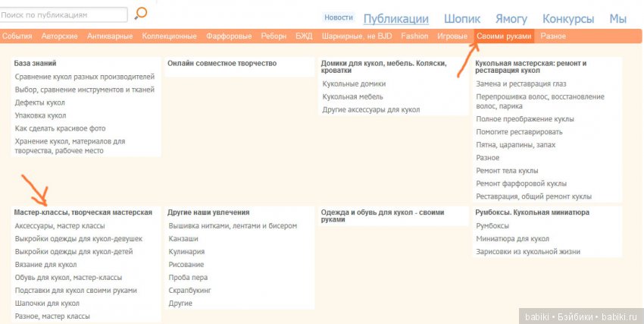The image size is (644, 324).
Task: Open Ремонт фарфоровой куклы link
Action: [x=522, y=184]
